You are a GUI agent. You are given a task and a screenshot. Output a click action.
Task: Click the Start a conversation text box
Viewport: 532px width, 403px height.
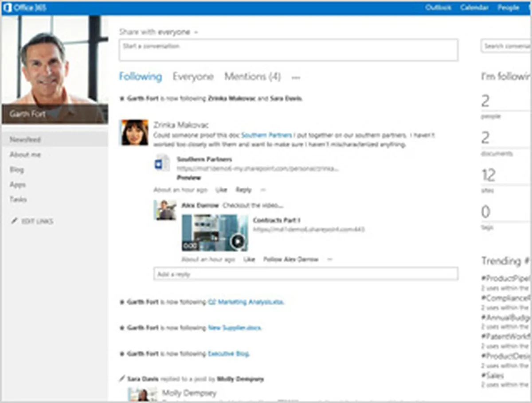(x=288, y=50)
